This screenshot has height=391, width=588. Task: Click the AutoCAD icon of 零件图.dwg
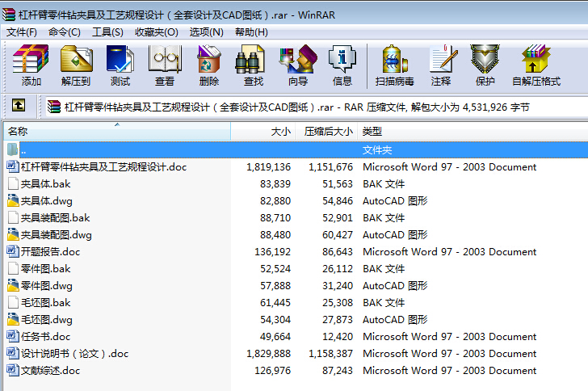pyautogui.click(x=13, y=285)
